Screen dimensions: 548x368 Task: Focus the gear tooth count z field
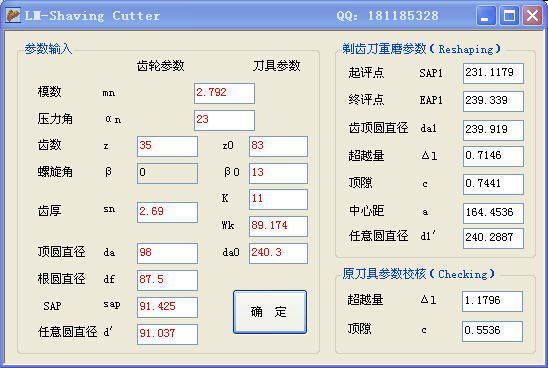click(167, 146)
